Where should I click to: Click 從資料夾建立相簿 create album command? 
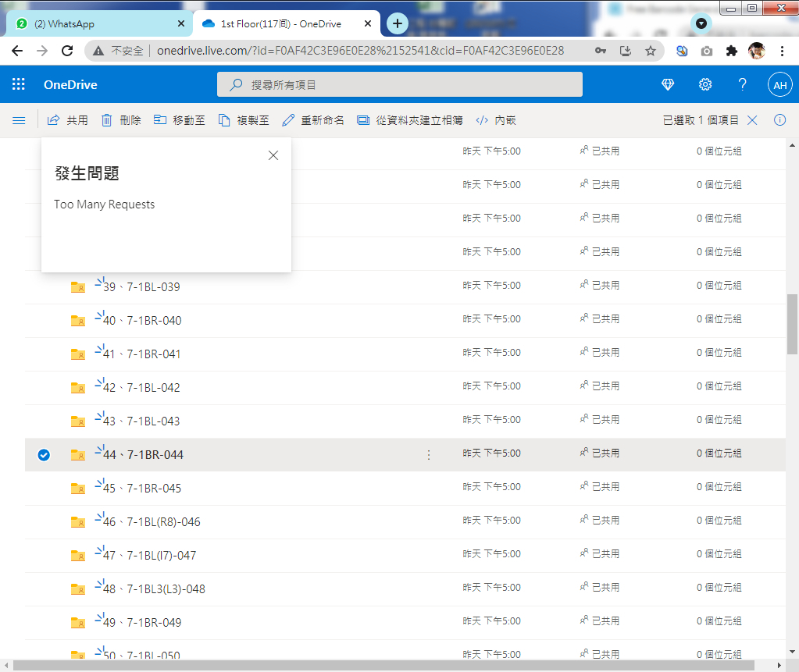pyautogui.click(x=410, y=120)
